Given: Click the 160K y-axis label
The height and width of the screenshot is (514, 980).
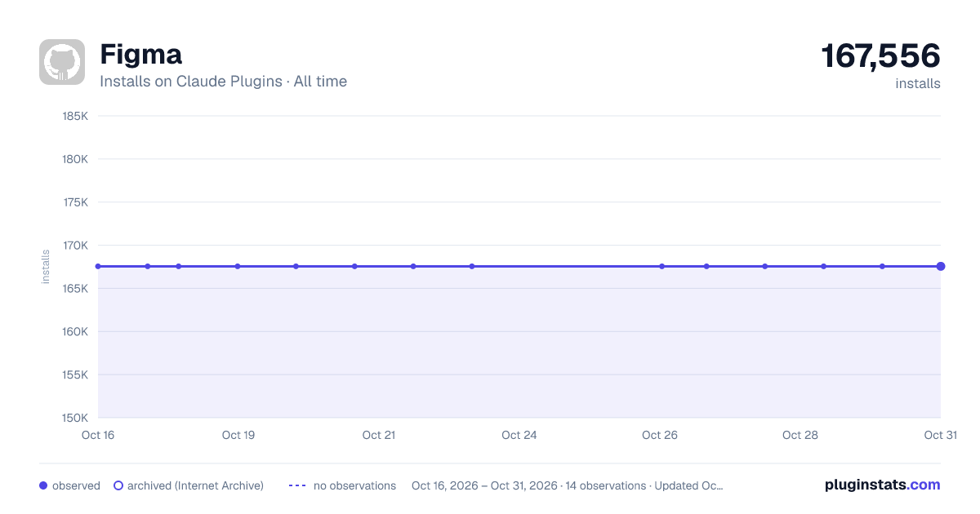Looking at the screenshot, I should tap(75, 332).
